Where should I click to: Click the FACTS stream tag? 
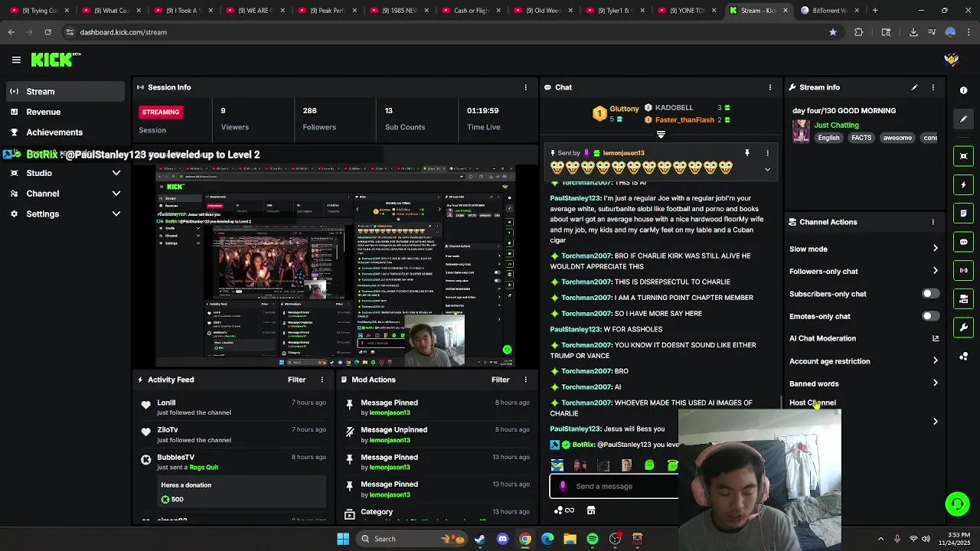pos(861,138)
